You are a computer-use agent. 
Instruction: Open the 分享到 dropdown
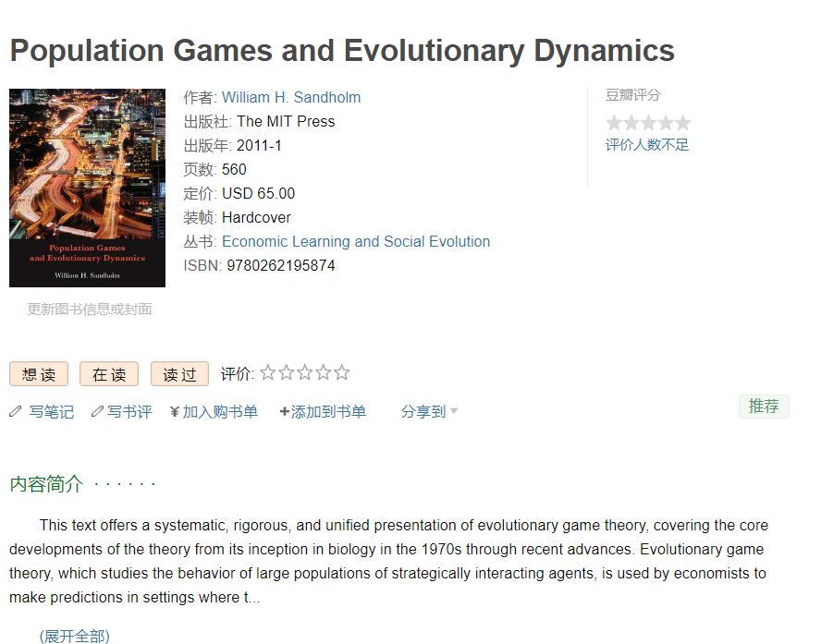pos(429,412)
